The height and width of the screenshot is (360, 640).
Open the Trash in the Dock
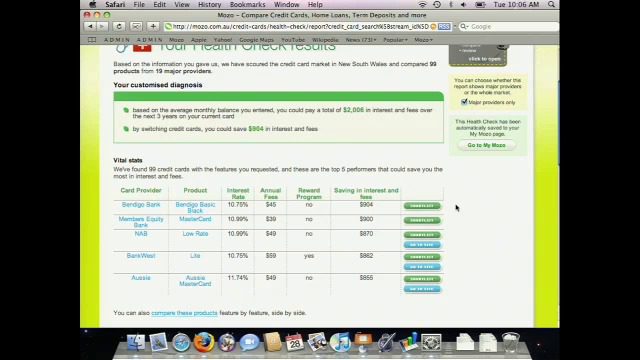510,342
